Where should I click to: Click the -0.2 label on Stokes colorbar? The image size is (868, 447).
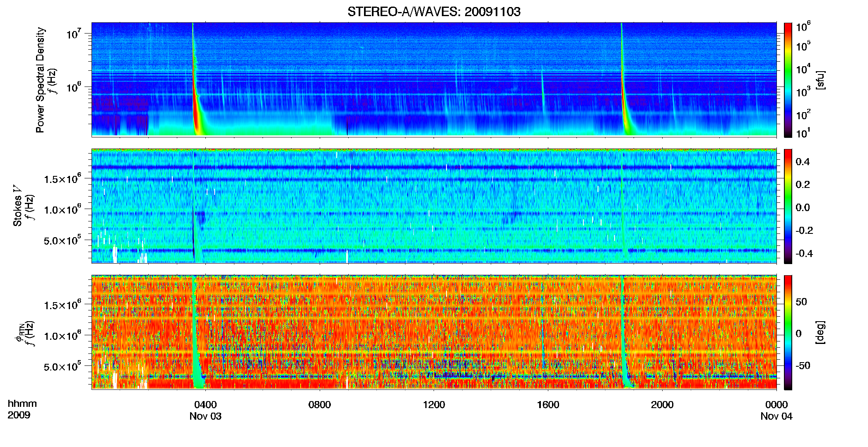804,231
